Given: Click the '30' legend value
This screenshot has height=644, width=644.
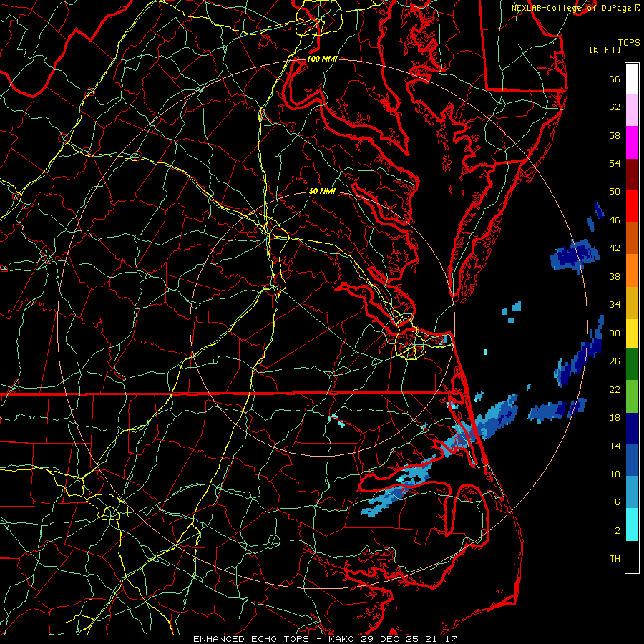Looking at the screenshot, I should (615, 333).
